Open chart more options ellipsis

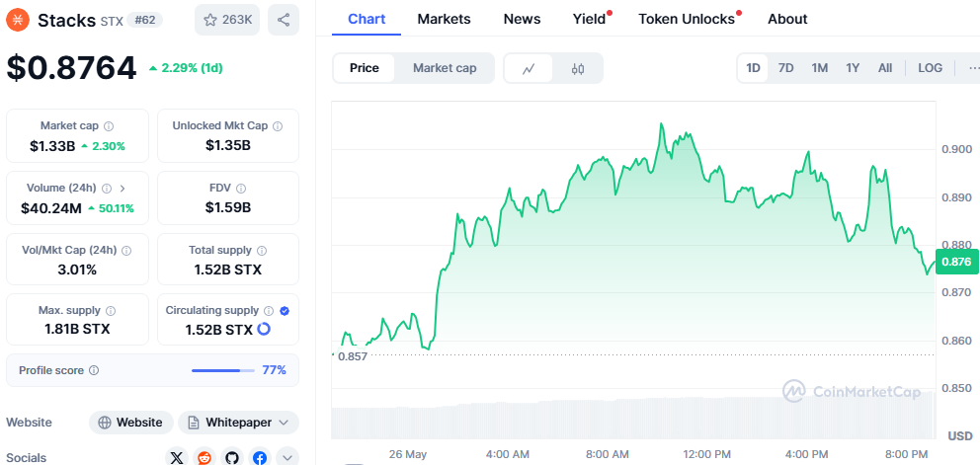click(x=972, y=68)
